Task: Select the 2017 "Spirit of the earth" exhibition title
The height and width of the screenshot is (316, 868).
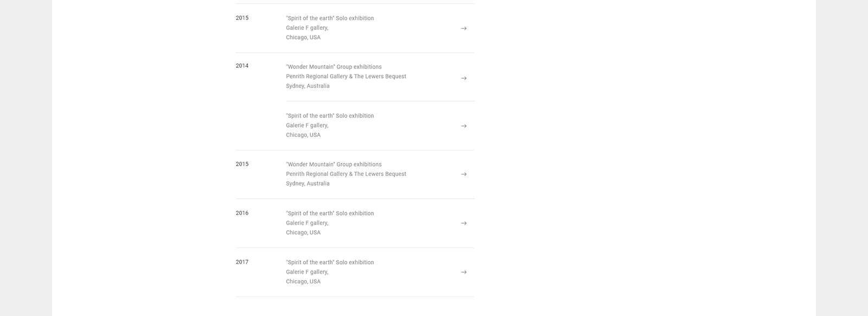Action: pos(329,262)
